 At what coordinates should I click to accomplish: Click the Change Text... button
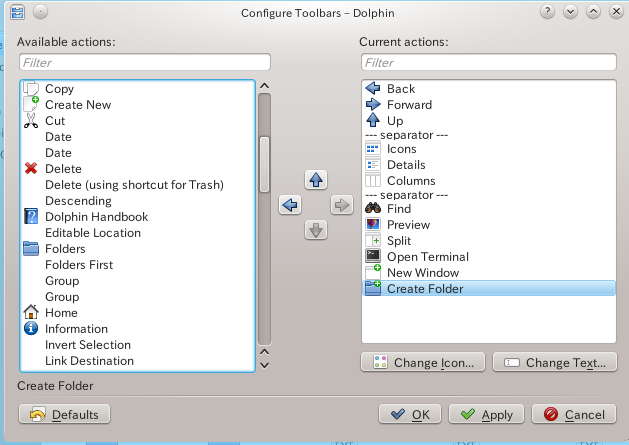click(554, 362)
